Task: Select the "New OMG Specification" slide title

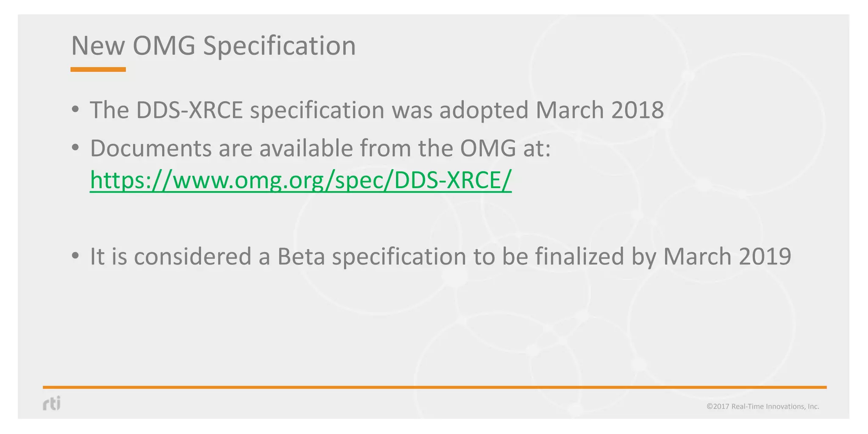Action: pos(213,45)
